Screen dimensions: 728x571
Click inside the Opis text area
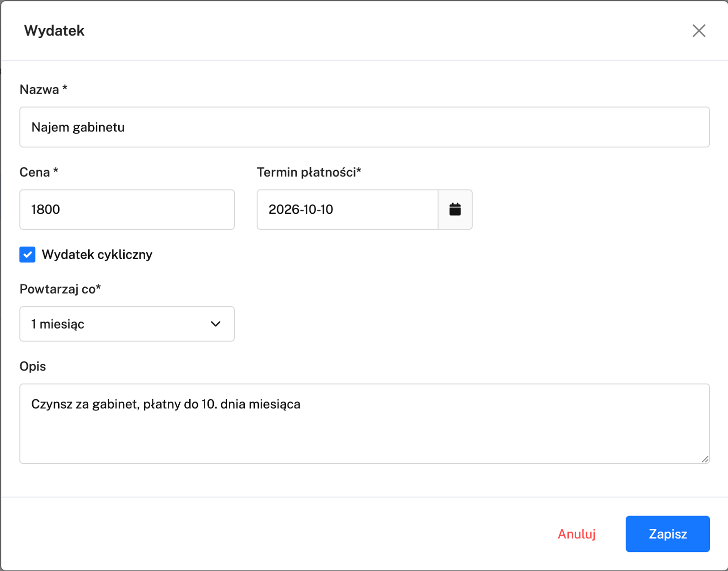tap(364, 424)
